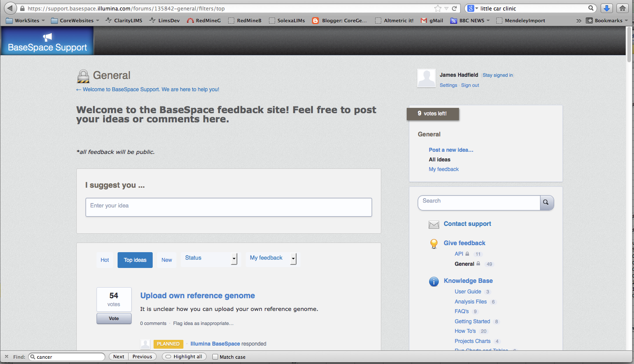Image resolution: width=634 pixels, height=364 pixels.
Task: Toggle Highlight all in find bar
Action: pyautogui.click(x=183, y=357)
